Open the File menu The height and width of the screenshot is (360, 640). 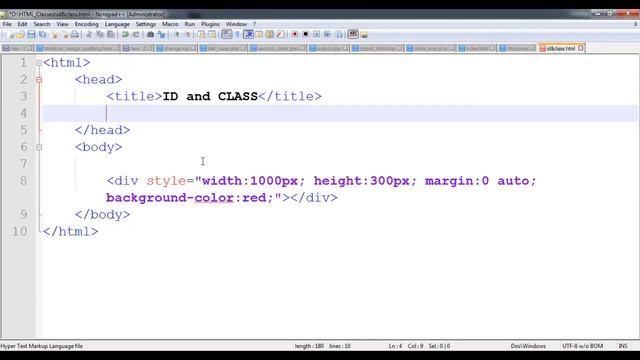tap(7, 24)
